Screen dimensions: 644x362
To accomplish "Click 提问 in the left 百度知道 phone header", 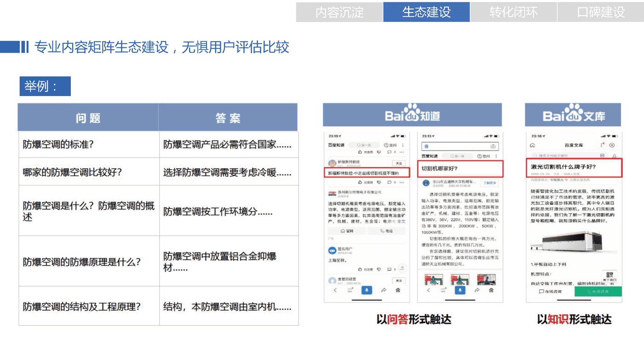I will click(391, 145).
